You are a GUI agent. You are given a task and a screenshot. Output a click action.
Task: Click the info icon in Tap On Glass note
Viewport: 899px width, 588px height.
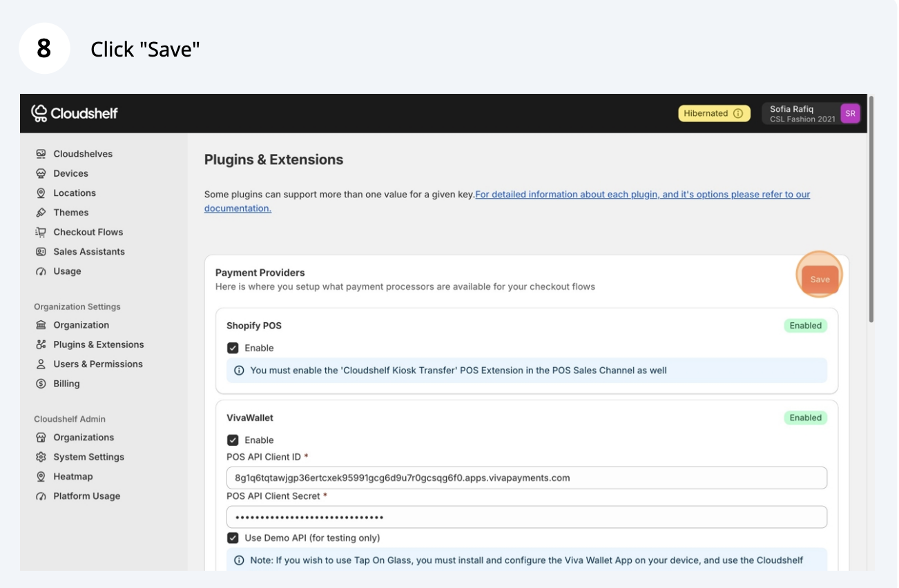click(239, 560)
